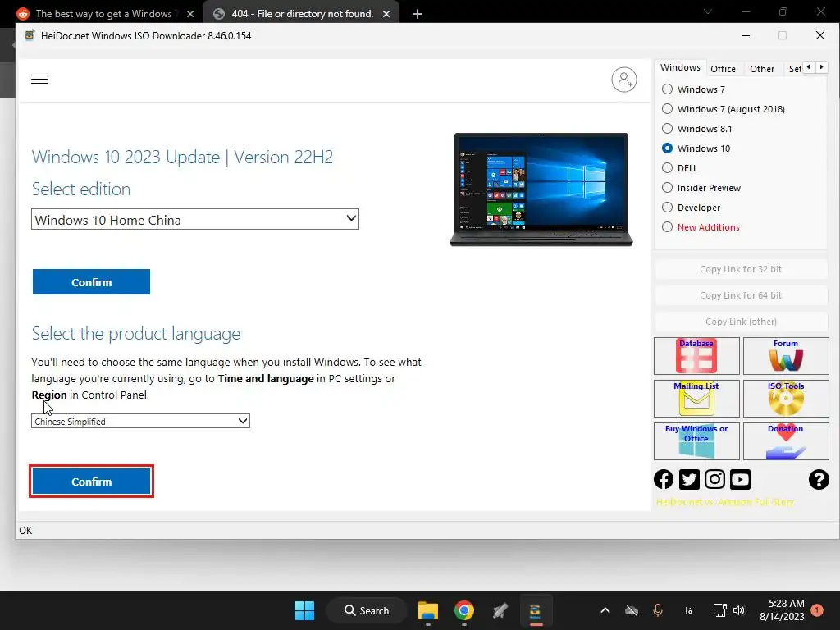Expand the Select edition dropdown
The image size is (840, 630).
[195, 219]
